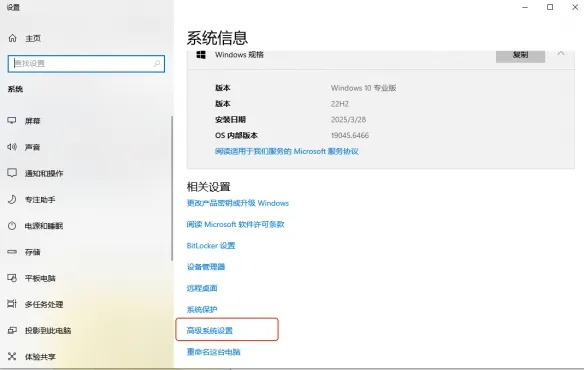Click the Windows 10 专业版 value
This screenshot has height=370, width=584.
[x=364, y=88]
